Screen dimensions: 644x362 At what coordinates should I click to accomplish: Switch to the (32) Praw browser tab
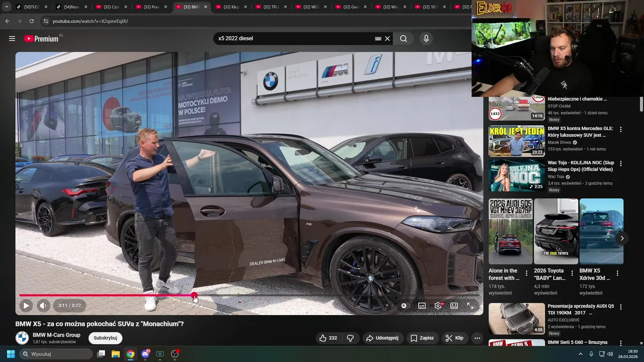click(x=151, y=7)
